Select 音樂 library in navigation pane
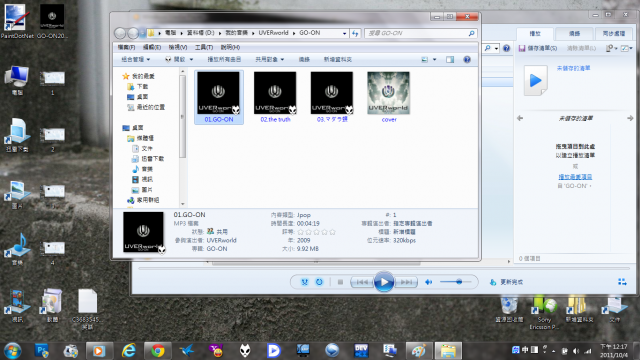Image resolution: width=640 pixels, height=360 pixels. point(142,169)
